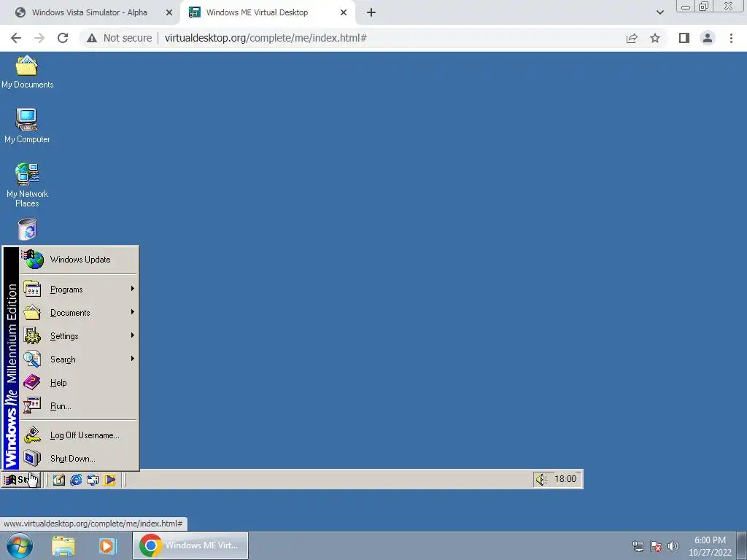The width and height of the screenshot is (747, 560).
Task: Open Documents in the Start menu
Action: (x=79, y=312)
